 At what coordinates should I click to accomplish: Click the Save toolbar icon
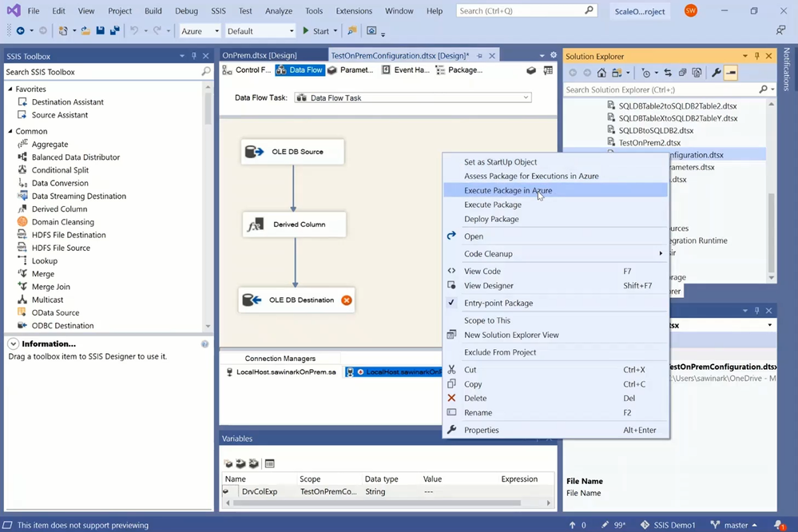[x=101, y=31]
